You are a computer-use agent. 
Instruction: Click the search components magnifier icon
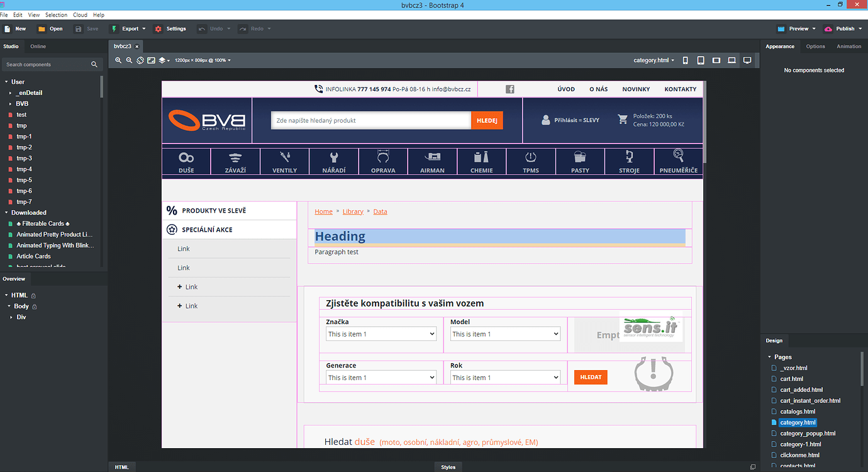pyautogui.click(x=94, y=64)
